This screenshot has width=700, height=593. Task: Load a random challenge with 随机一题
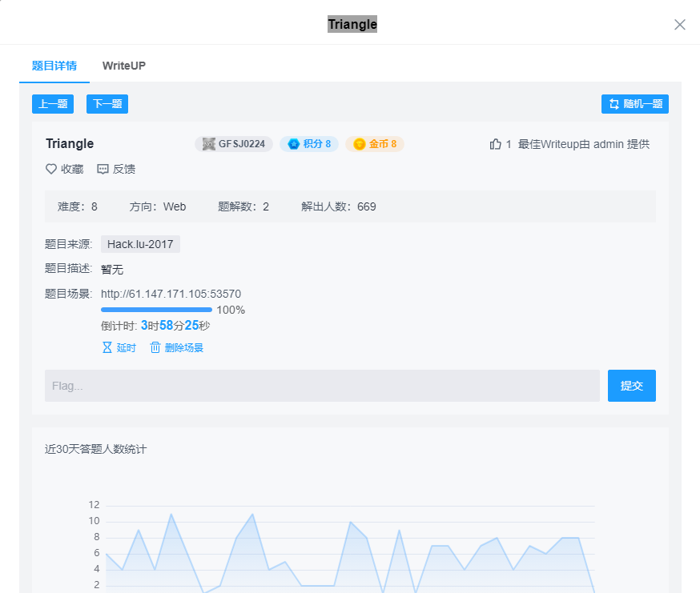(x=635, y=104)
